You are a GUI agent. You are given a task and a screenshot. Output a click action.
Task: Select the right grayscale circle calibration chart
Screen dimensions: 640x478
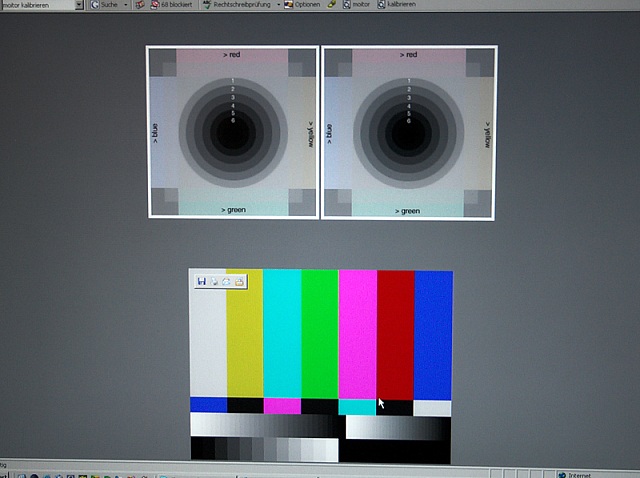point(408,132)
